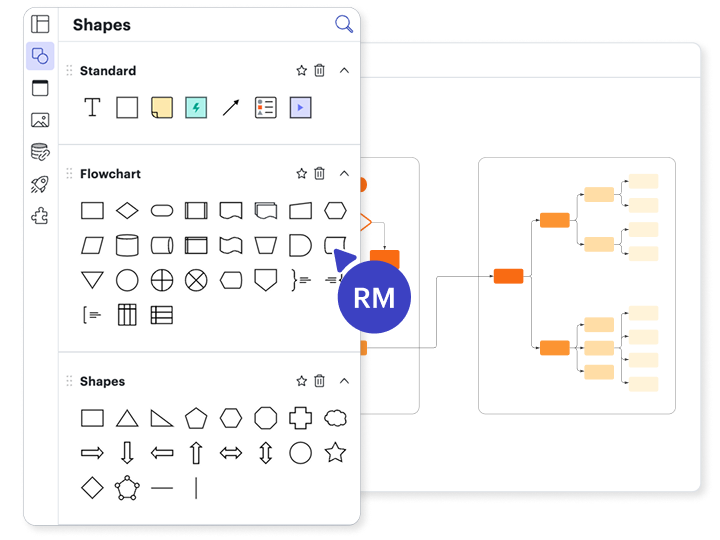Image resolution: width=720 pixels, height=540 pixels.
Task: Toggle the star on Flowchart library
Action: pos(301,174)
